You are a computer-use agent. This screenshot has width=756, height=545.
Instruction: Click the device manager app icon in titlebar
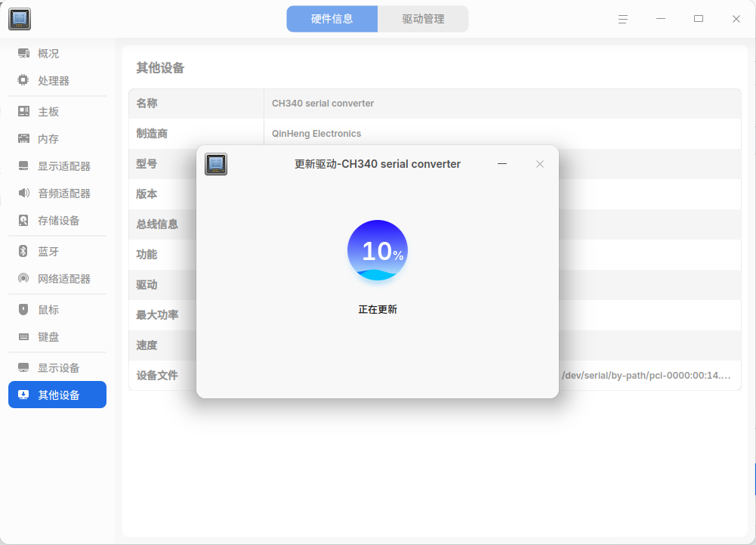coord(20,19)
